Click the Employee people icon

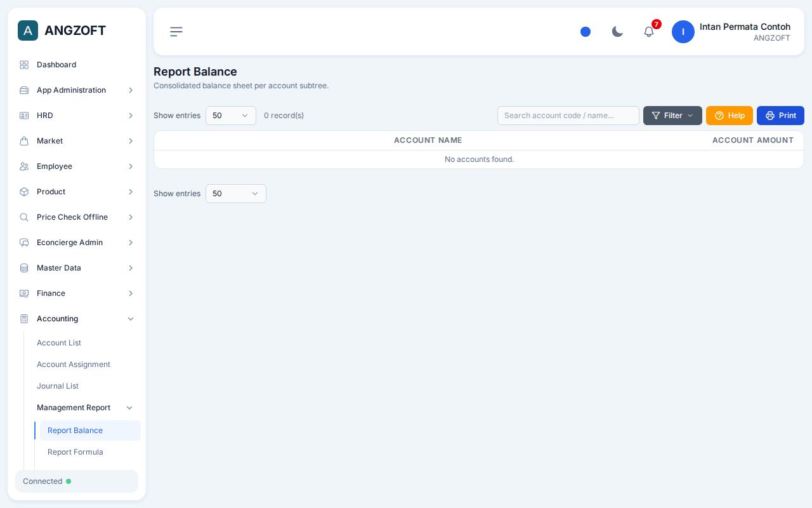pyautogui.click(x=24, y=166)
